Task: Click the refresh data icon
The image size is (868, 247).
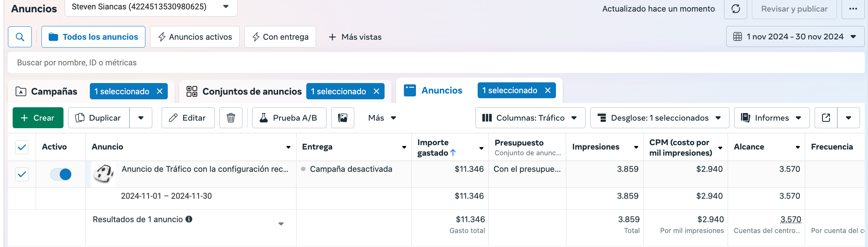Action: 736,9
